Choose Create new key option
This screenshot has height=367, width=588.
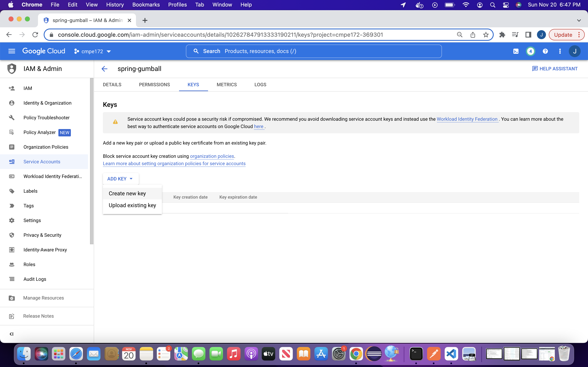(127, 193)
